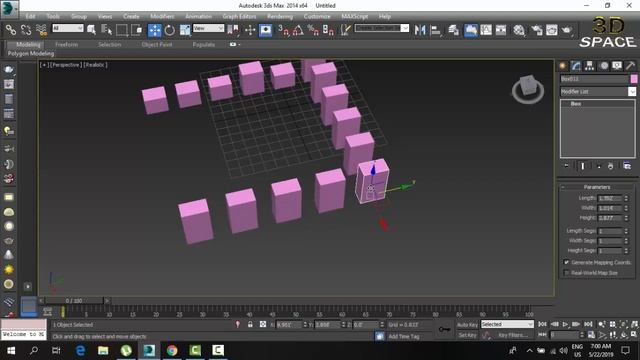640x360 pixels.
Task: Switch to the Create command panel tab
Action: pos(563,66)
